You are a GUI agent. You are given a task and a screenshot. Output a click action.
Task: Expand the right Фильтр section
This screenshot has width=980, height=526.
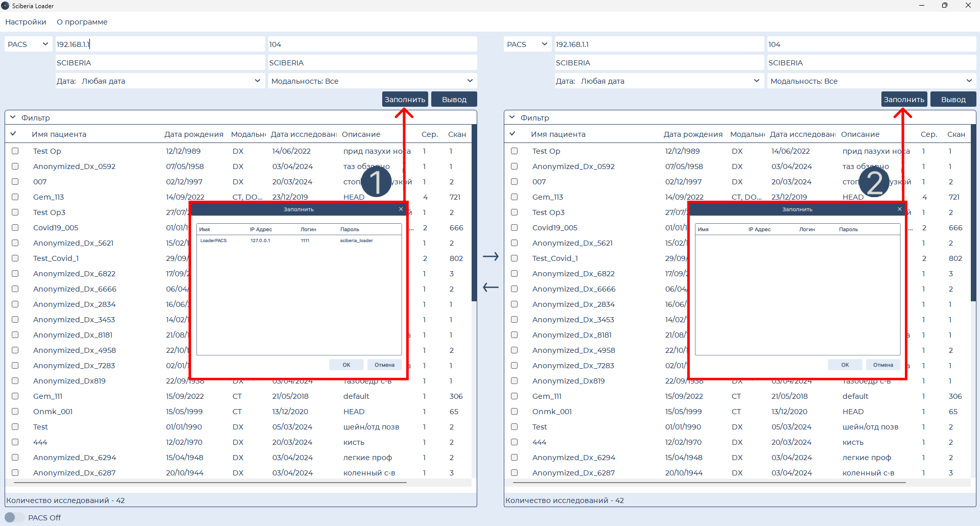pos(512,117)
